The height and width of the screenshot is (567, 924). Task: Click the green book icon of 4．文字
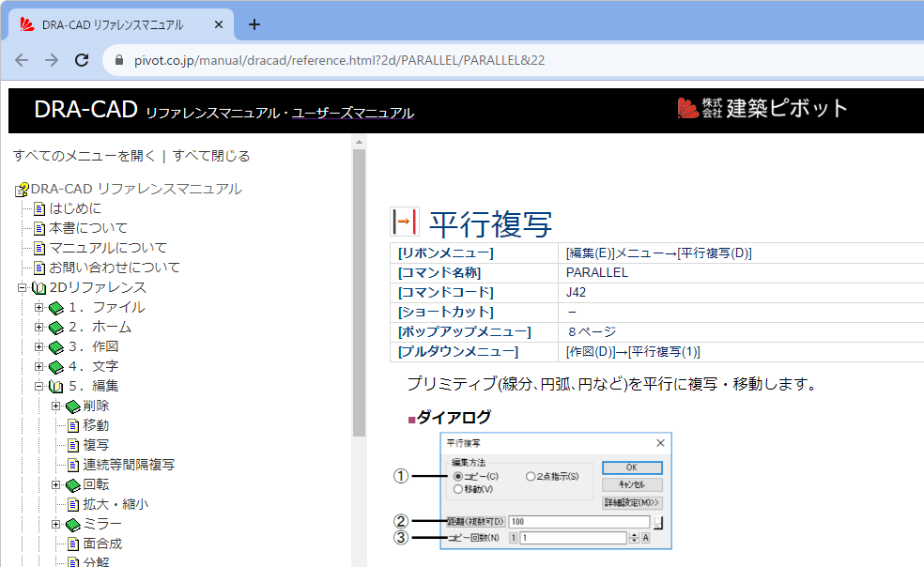tap(56, 367)
